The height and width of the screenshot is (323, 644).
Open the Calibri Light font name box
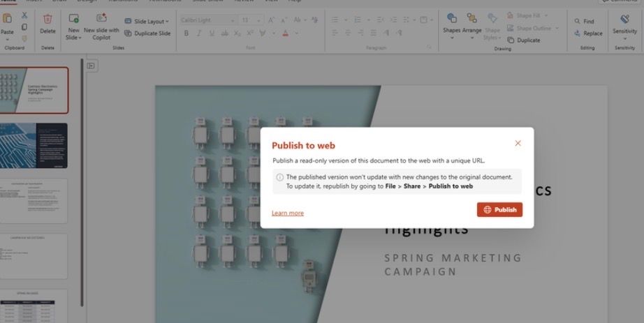pyautogui.click(x=208, y=20)
